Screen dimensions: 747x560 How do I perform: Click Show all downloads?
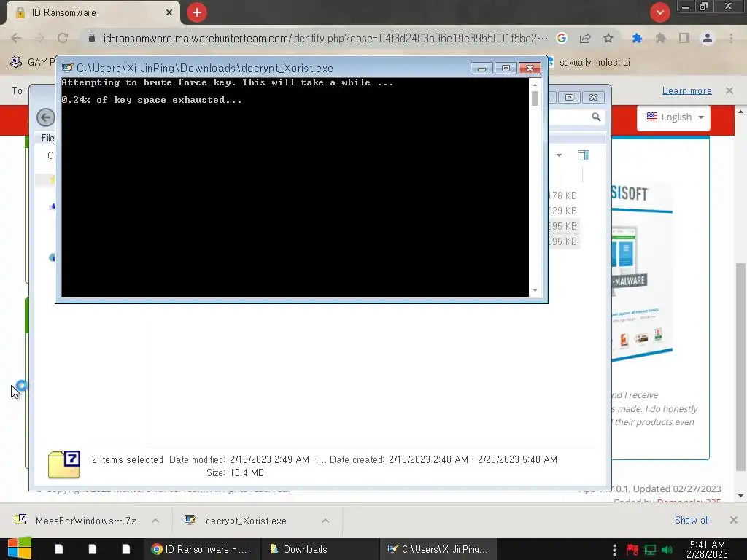[x=692, y=520]
